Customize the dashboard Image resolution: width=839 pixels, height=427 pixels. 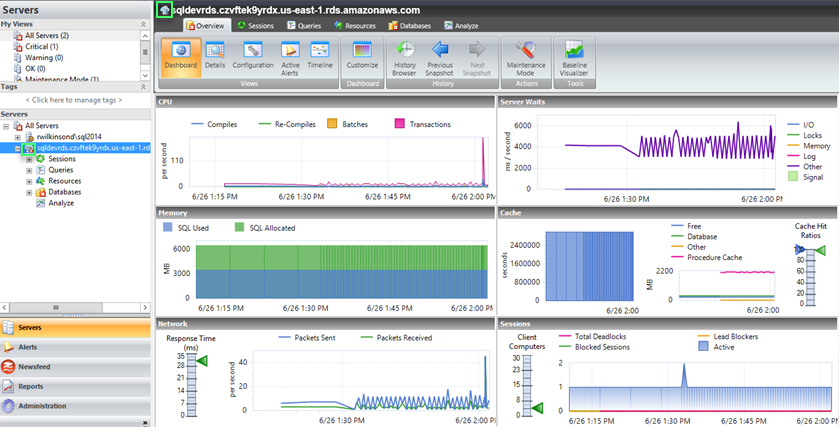[x=362, y=57]
